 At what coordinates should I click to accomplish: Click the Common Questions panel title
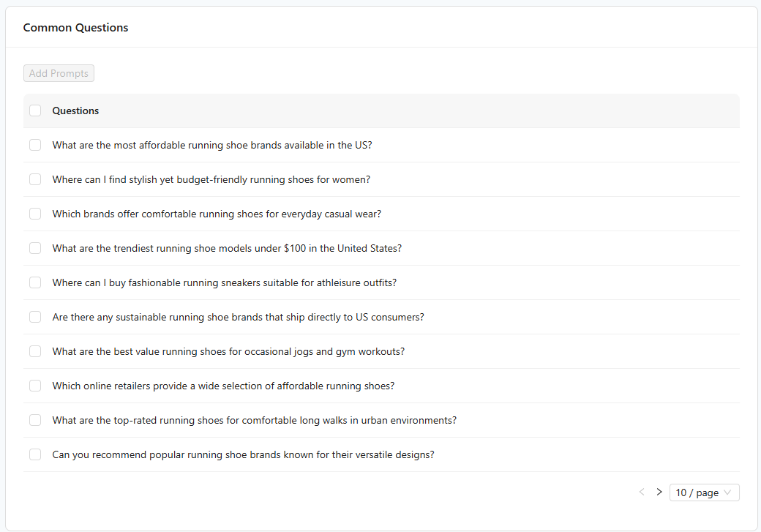(75, 28)
